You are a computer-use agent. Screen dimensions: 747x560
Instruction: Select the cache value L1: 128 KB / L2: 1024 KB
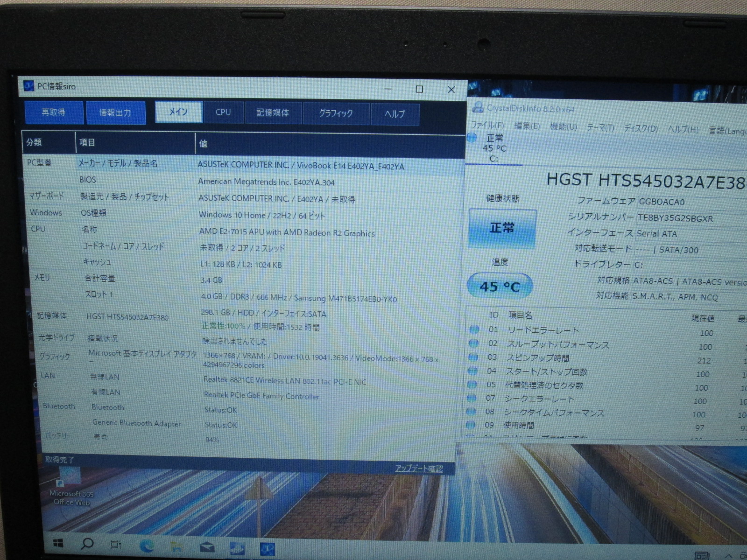[240, 264]
